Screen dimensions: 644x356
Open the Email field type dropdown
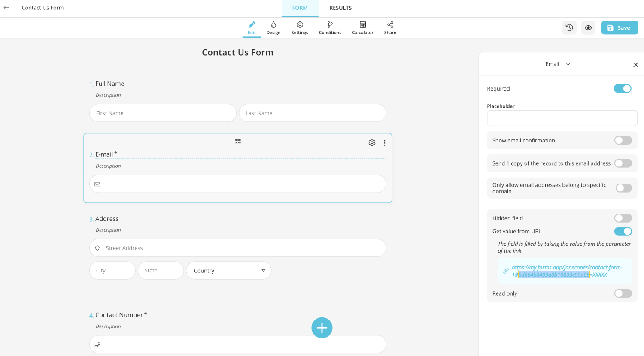(x=568, y=63)
